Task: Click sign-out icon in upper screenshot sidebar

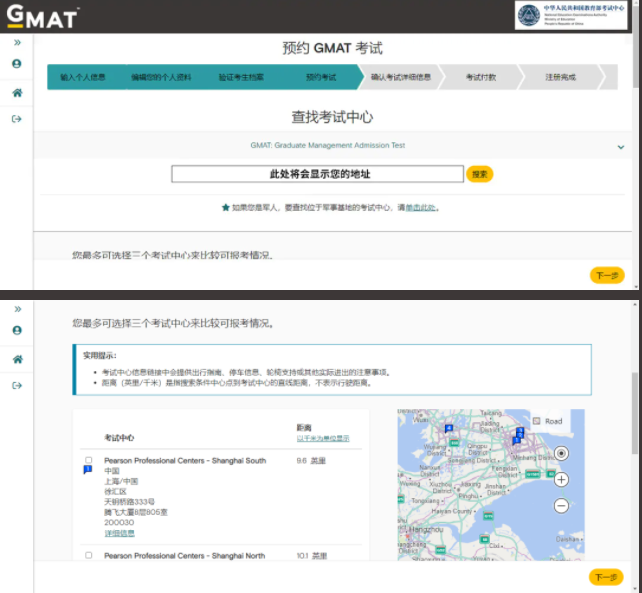Action: pyautogui.click(x=17, y=119)
